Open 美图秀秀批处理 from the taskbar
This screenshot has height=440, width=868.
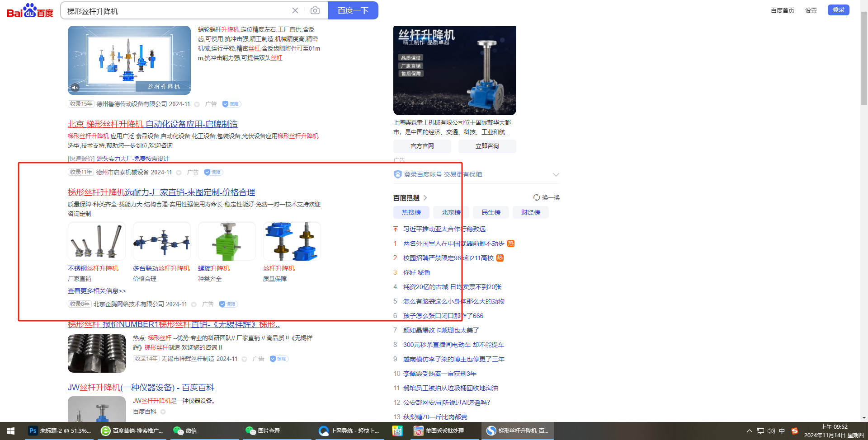(444, 431)
